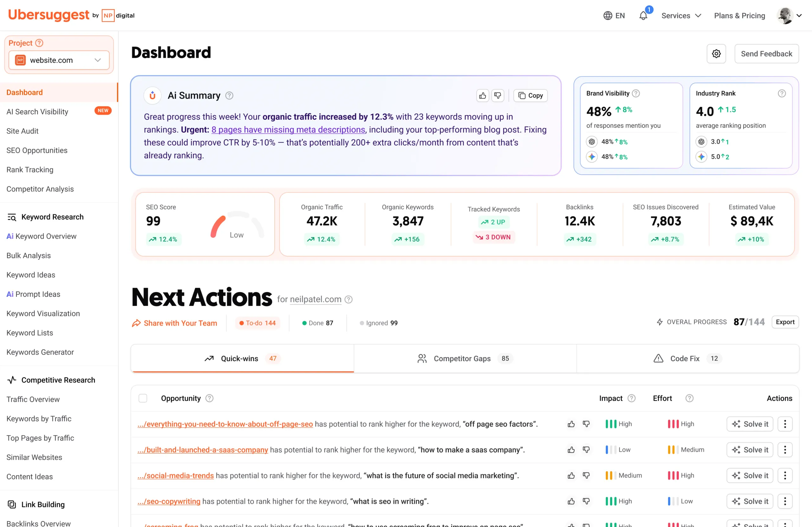
Task: Open SEO Opportunities in sidebar
Action: (37, 150)
